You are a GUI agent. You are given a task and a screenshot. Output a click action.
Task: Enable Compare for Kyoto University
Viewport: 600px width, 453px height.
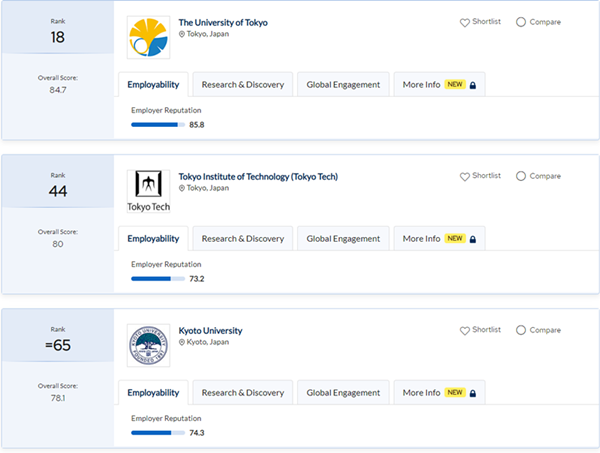[520, 330]
